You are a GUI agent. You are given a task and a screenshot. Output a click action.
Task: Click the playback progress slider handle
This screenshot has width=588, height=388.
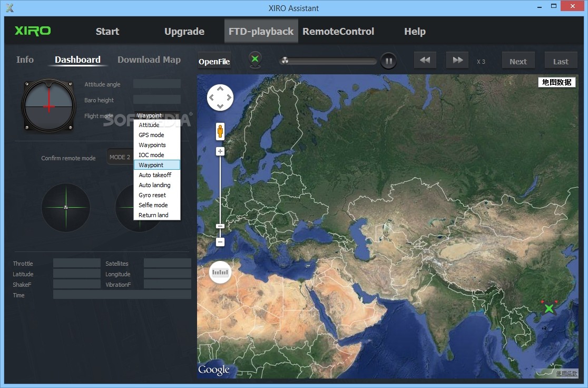[285, 60]
